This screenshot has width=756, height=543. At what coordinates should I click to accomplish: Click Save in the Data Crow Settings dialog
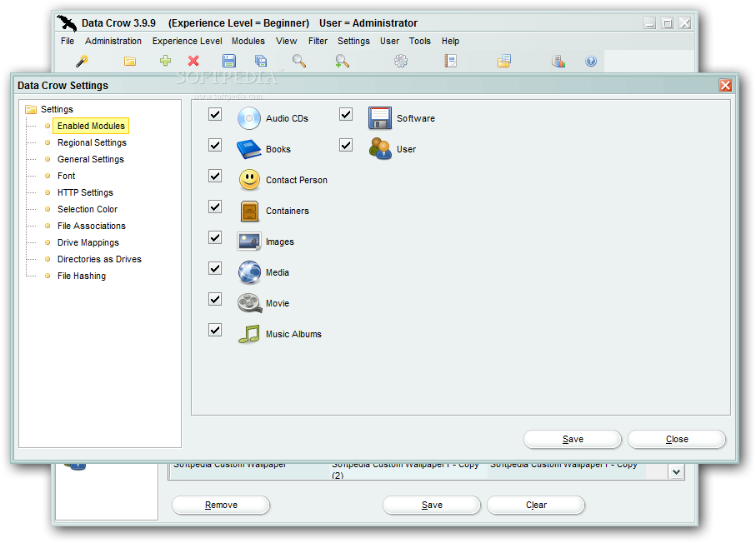pyautogui.click(x=573, y=439)
